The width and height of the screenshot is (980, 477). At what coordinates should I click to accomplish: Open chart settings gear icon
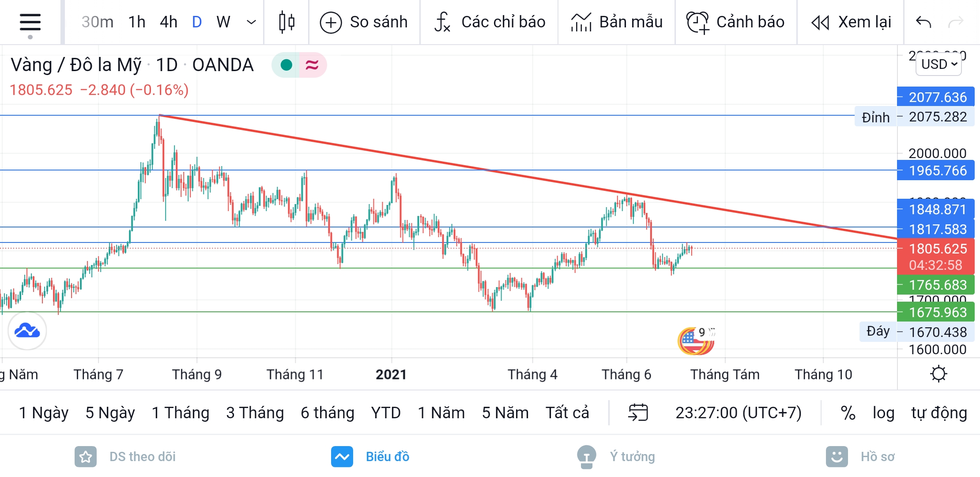click(x=938, y=374)
